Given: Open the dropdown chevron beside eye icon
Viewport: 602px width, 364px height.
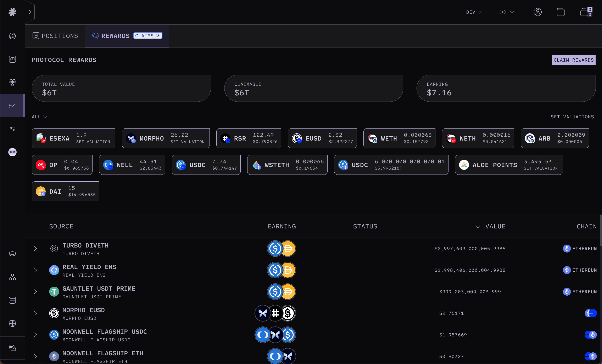Looking at the screenshot, I should [x=512, y=12].
